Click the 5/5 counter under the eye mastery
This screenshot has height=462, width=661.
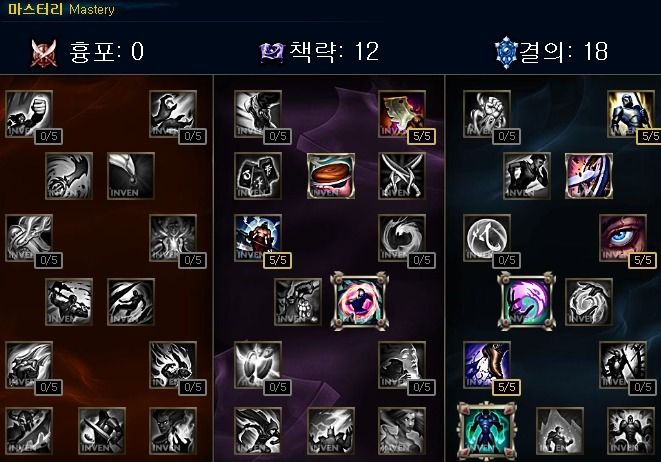click(x=643, y=260)
